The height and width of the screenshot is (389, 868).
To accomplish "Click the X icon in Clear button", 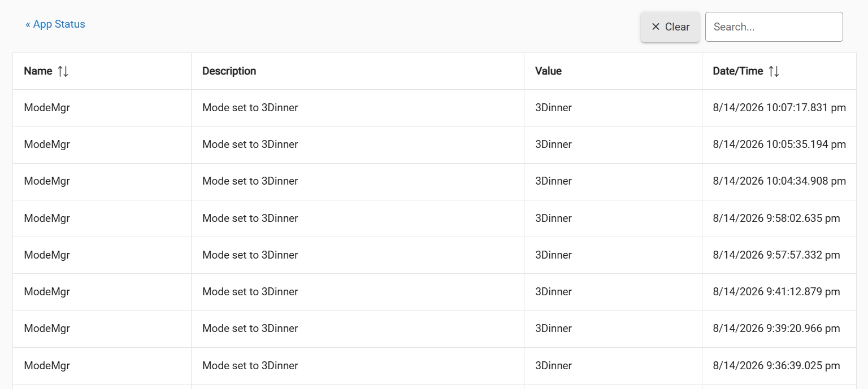I will coord(656,27).
